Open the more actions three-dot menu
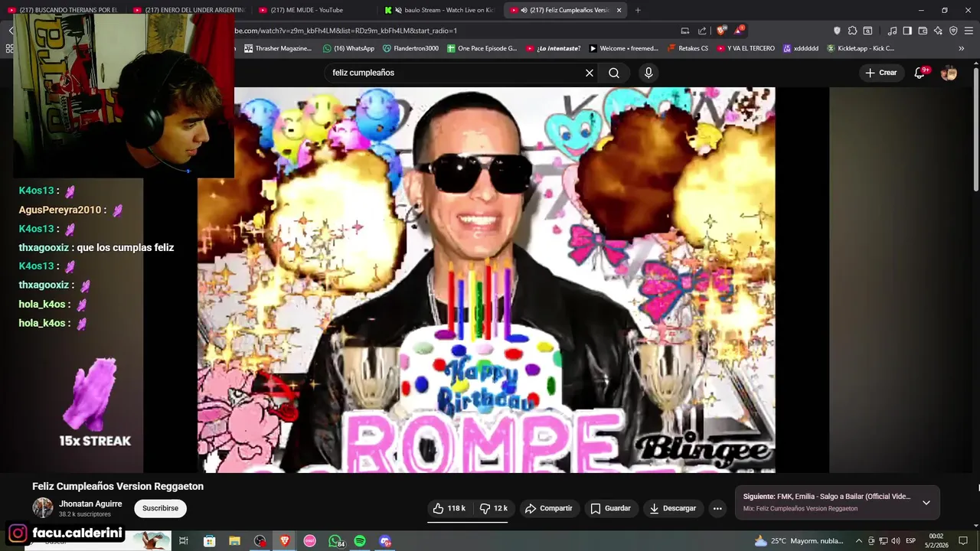Viewport: 980px width, 551px height. click(717, 508)
